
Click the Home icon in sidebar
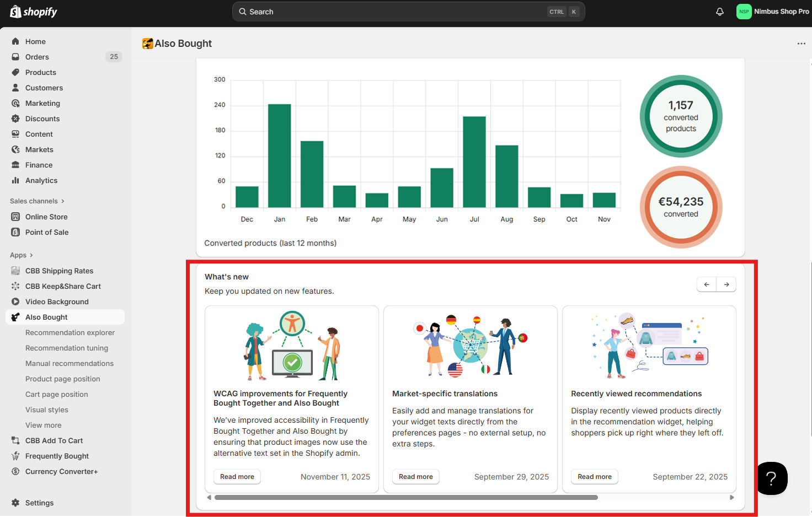[15, 41]
